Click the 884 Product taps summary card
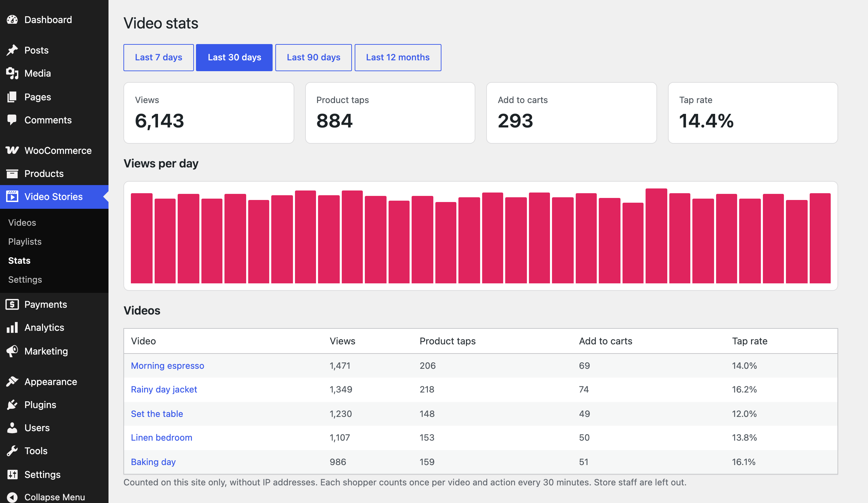Viewport: 868px width, 503px height. click(x=390, y=113)
